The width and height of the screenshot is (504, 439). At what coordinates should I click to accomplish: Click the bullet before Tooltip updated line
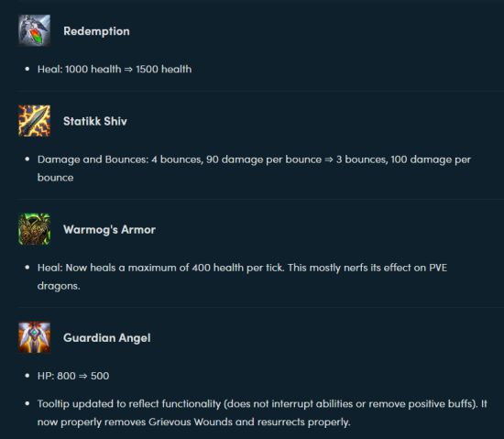click(27, 403)
